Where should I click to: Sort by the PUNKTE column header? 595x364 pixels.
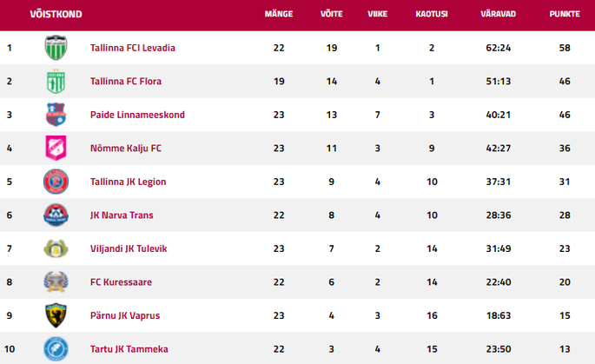click(x=565, y=14)
